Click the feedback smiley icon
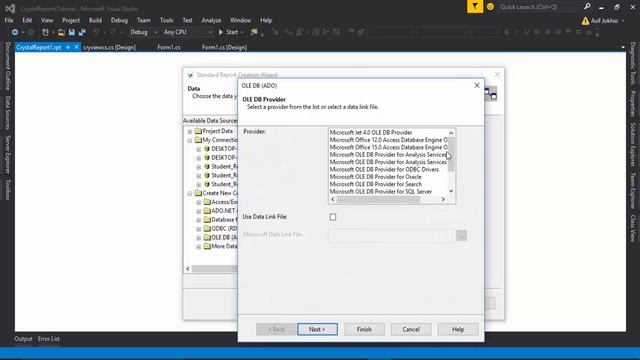The height and width of the screenshot is (360, 640). tap(490, 7)
